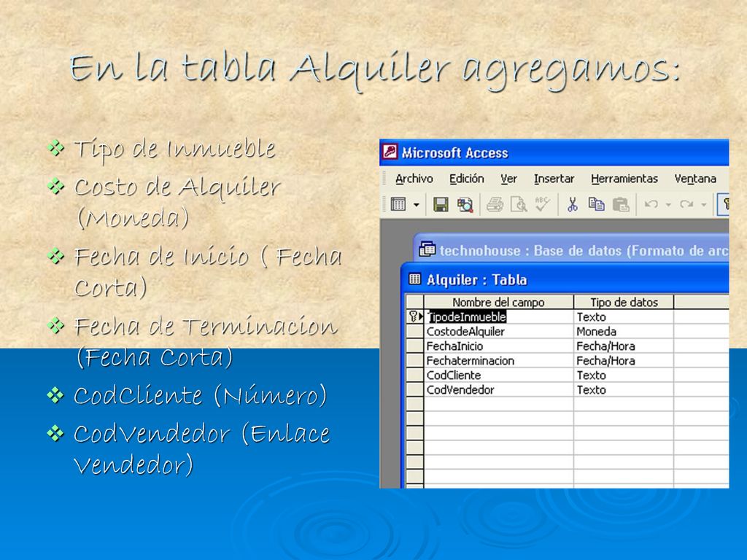Click the Microsoft Access key icon in title bar
747x560 pixels.
(x=390, y=152)
